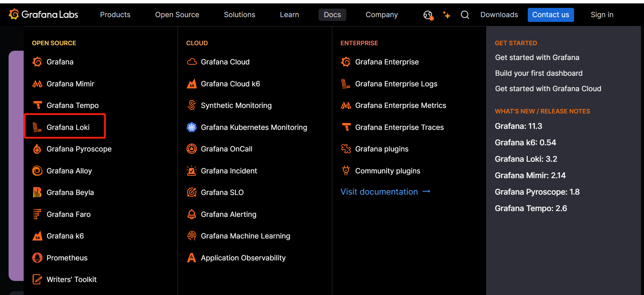
Task: Click the Writers' Toolkit pencil icon
Action: [x=37, y=280]
